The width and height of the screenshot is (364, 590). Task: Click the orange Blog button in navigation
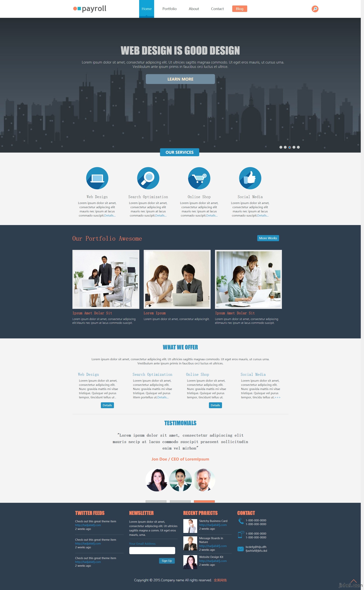238,8
